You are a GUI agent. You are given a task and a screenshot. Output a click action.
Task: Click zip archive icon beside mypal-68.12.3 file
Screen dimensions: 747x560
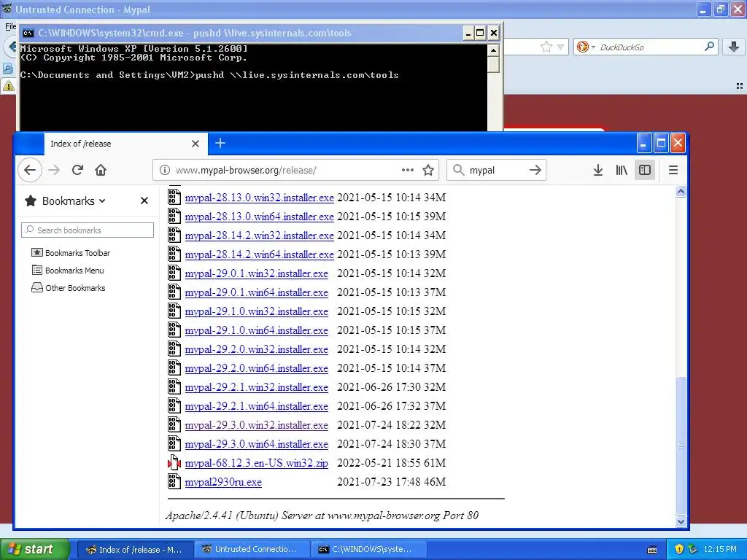174,462
